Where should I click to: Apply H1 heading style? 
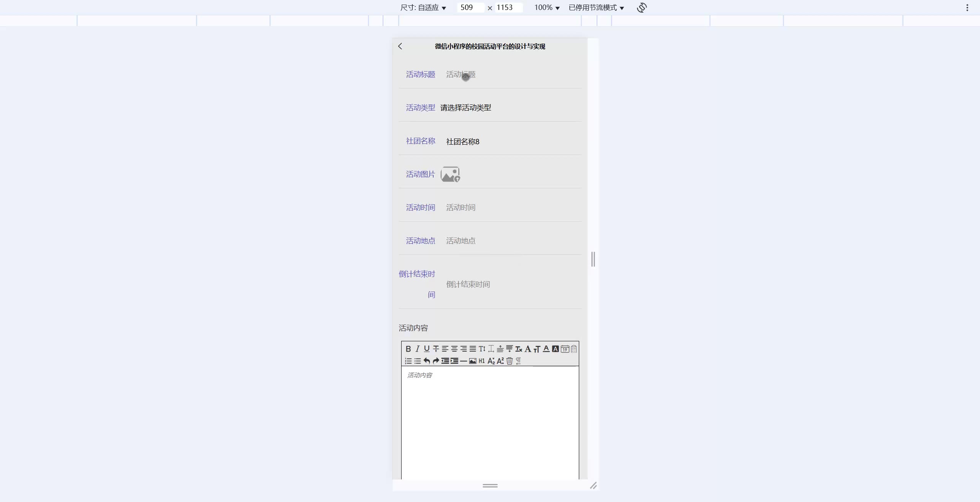pos(482,361)
